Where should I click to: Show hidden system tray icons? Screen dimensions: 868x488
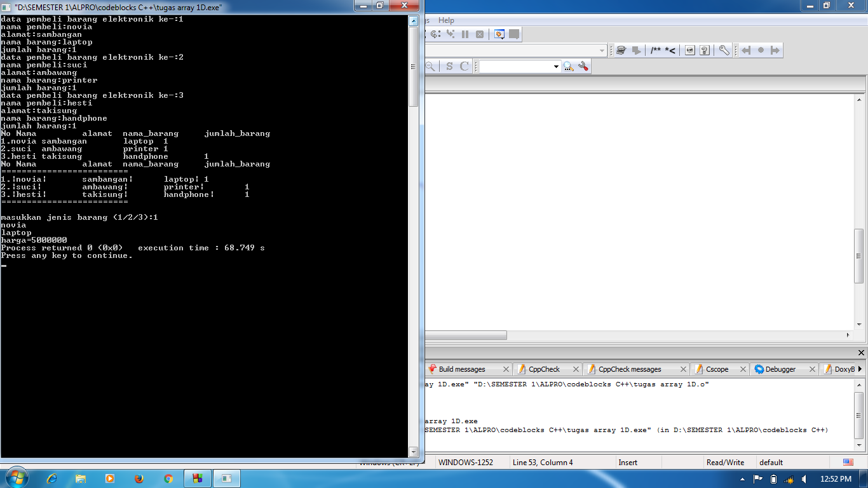pyautogui.click(x=743, y=478)
